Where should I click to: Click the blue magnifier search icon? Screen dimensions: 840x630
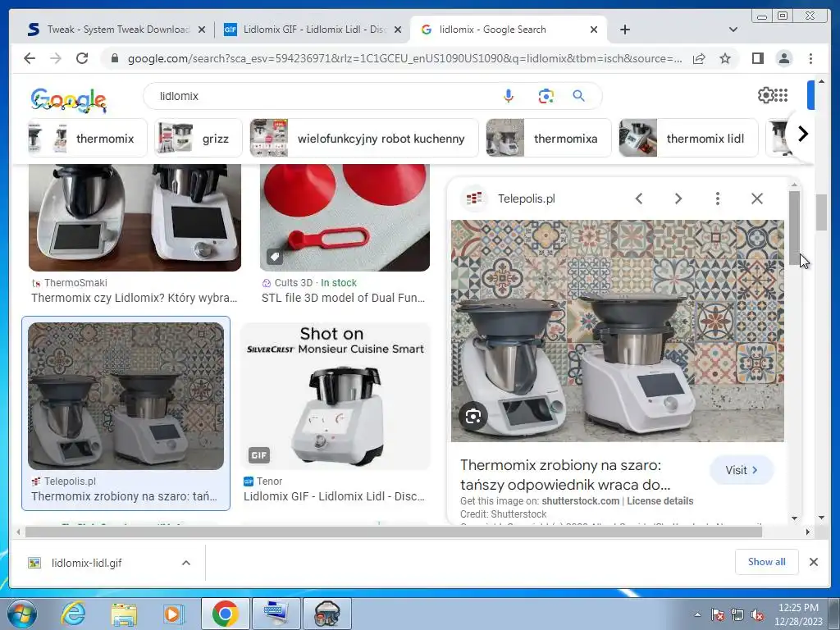tap(578, 96)
